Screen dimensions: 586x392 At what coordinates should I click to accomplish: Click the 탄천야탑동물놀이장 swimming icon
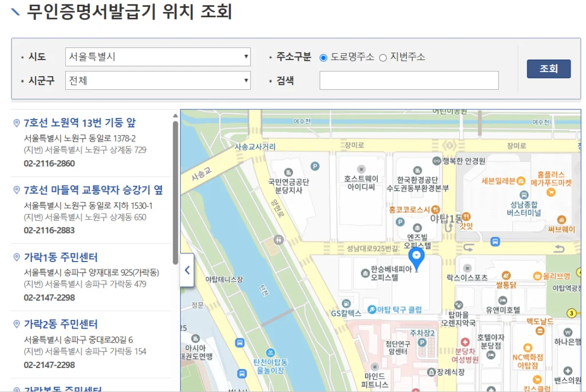tap(270, 353)
